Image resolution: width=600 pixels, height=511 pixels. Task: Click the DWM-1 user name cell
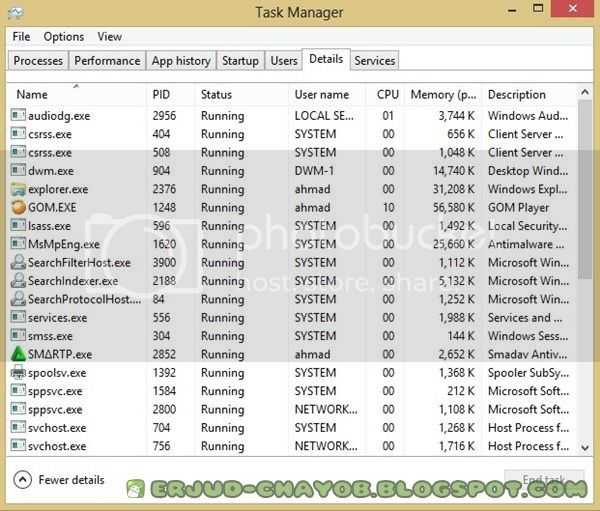pyautogui.click(x=314, y=171)
